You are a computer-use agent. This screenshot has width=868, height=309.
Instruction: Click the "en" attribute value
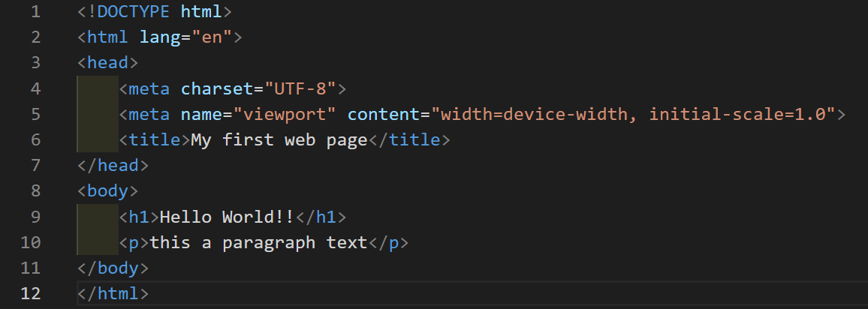pos(212,37)
